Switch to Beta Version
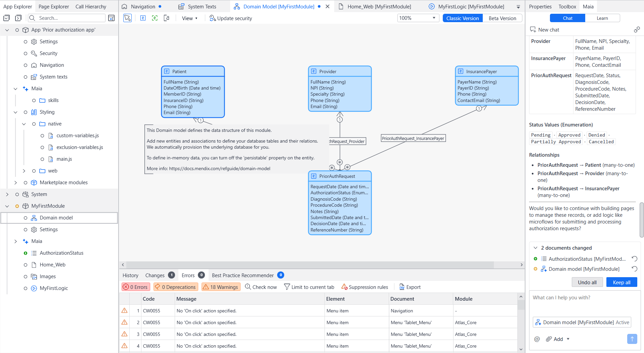 click(502, 18)
